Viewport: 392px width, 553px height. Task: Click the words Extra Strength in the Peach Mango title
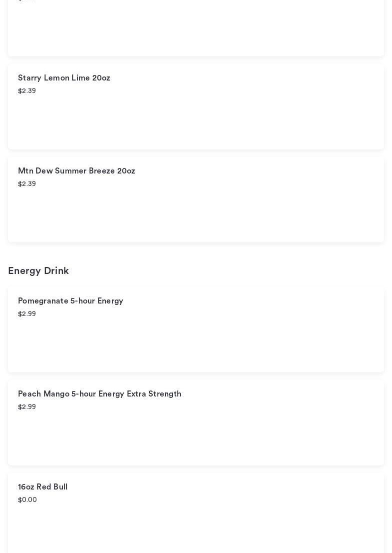pyautogui.click(x=154, y=394)
